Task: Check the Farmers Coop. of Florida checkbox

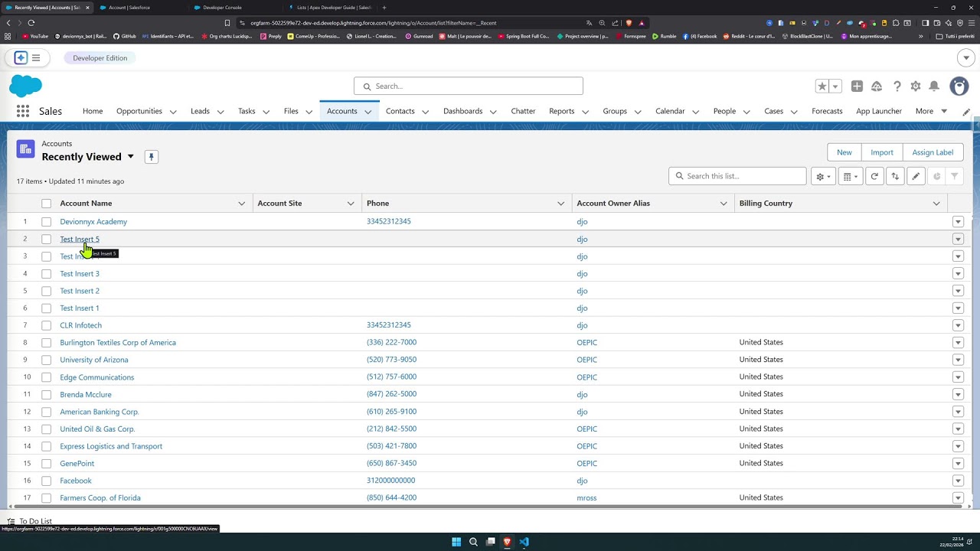Action: pos(46,498)
